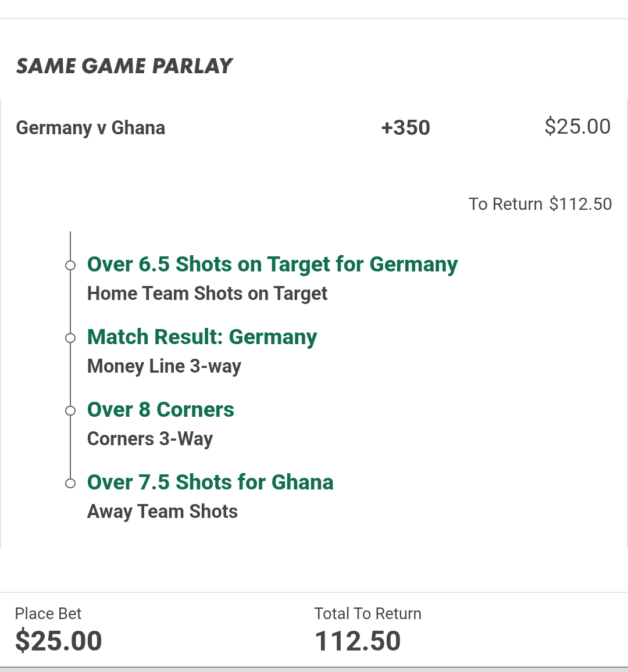
Task: Click the circle marker beside Over 8 Corners
Action: tap(70, 411)
